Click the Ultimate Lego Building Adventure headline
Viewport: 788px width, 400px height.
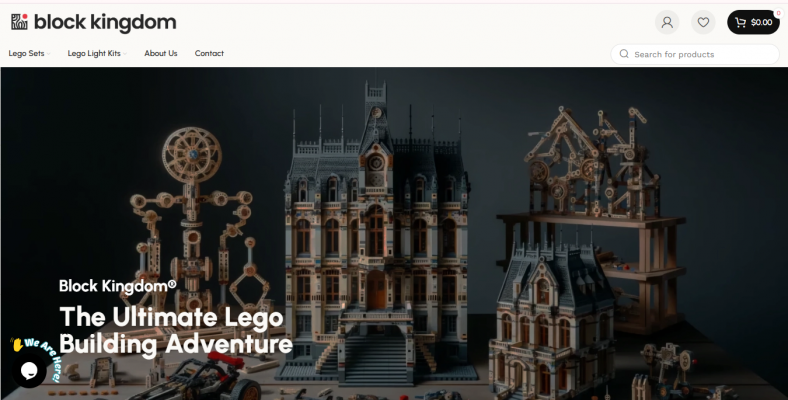tap(176, 331)
